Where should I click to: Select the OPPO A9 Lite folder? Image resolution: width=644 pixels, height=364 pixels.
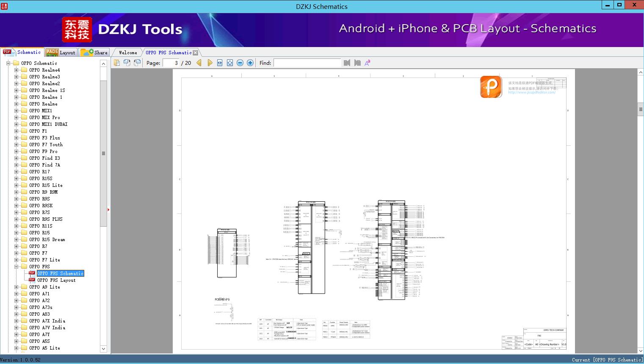[x=44, y=287]
